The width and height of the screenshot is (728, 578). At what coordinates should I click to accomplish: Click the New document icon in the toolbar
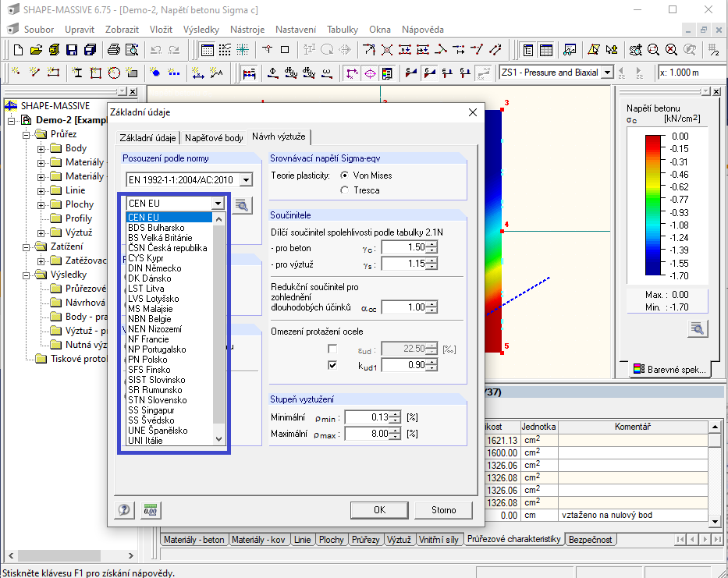[x=18, y=50]
